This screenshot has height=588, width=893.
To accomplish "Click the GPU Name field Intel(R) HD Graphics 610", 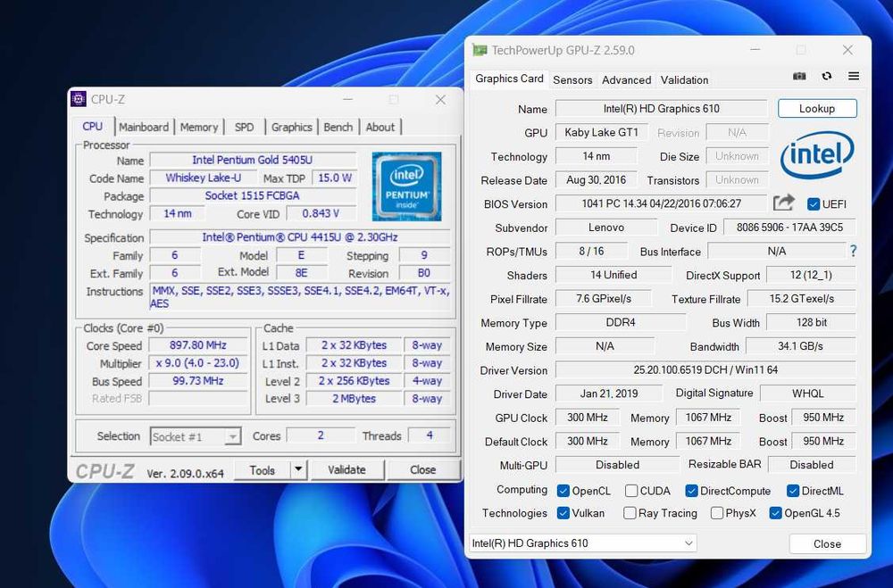I will click(x=661, y=108).
